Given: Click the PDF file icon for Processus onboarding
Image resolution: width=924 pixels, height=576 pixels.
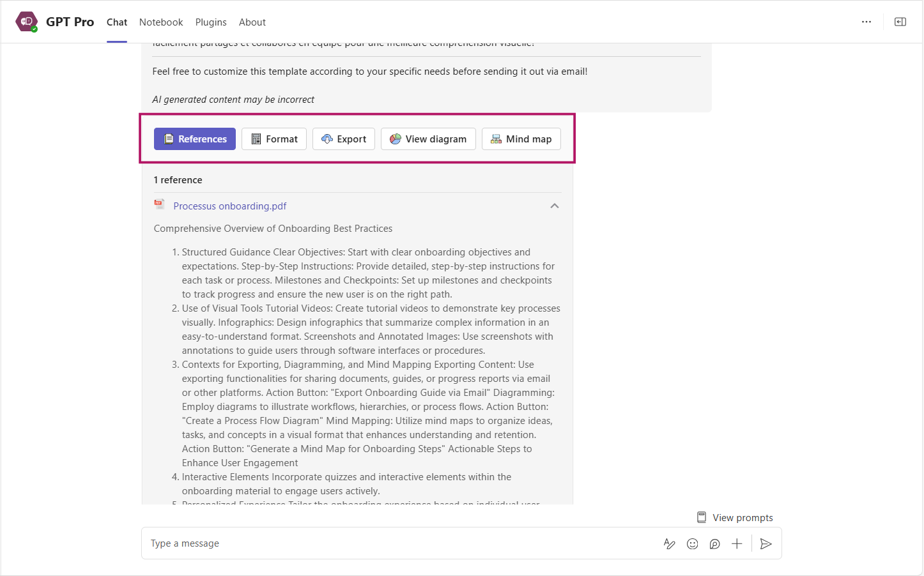Looking at the screenshot, I should [159, 204].
